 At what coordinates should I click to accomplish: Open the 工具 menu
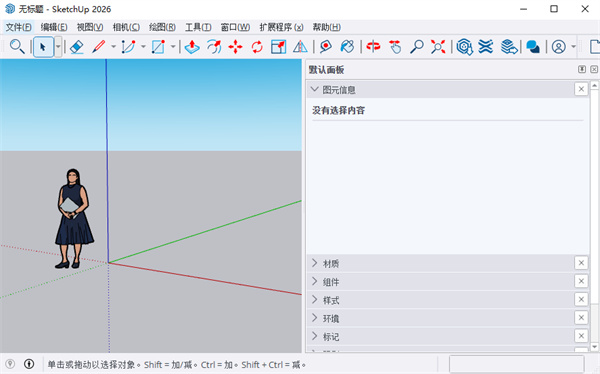(198, 27)
